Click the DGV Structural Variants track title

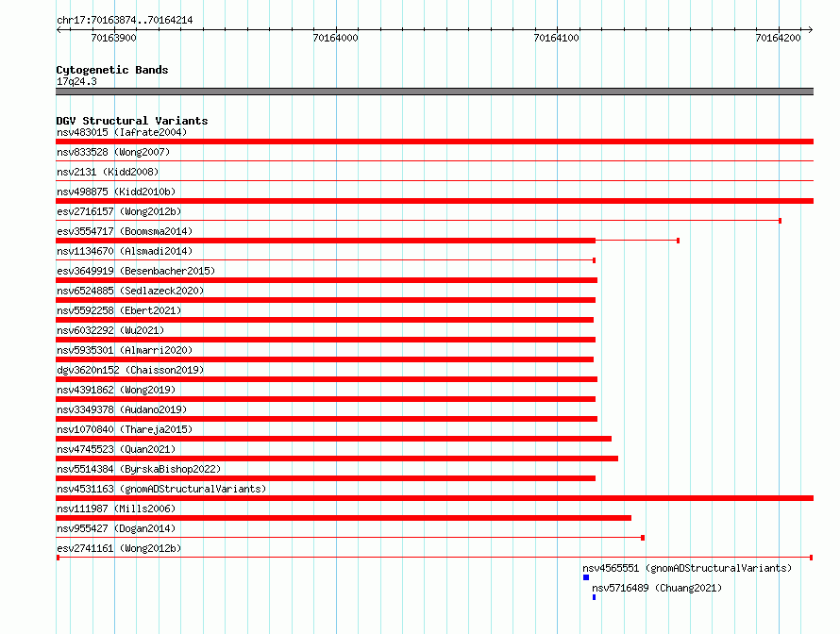point(132,121)
